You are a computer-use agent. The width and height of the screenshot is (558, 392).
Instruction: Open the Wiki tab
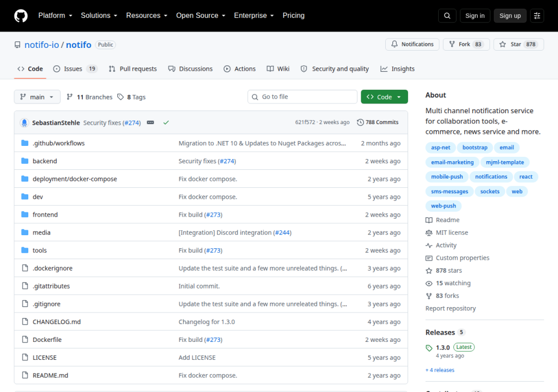click(278, 69)
